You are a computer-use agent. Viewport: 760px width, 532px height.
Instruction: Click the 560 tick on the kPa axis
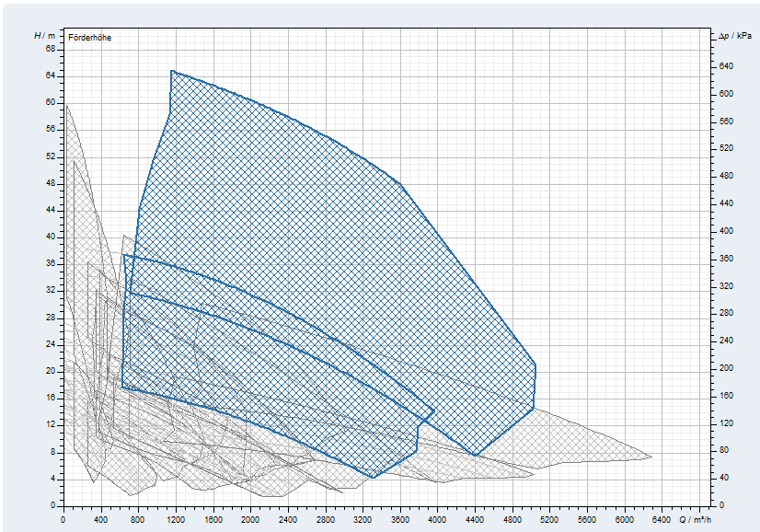click(726, 121)
